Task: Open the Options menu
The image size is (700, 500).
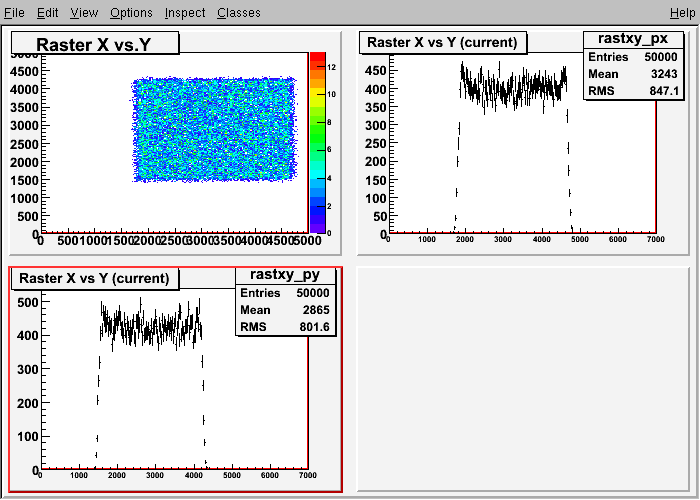Action: 131,12
